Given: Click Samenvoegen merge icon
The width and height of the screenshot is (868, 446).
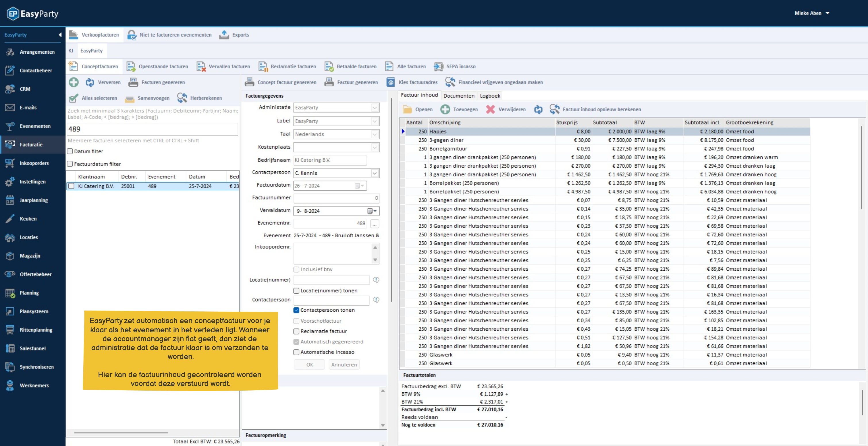Looking at the screenshot, I should [130, 98].
